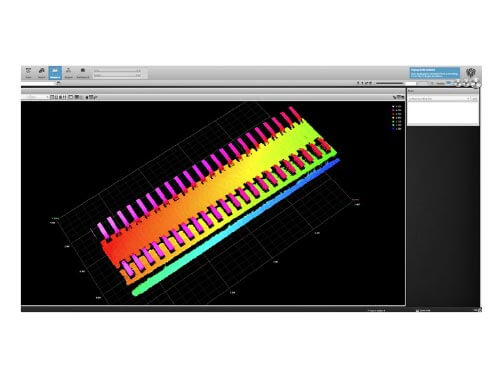Click the replay slider track in header

pos(390,83)
